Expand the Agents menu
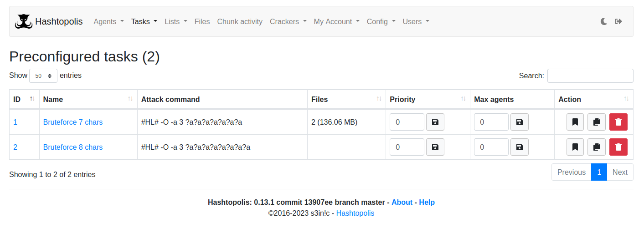 point(108,21)
